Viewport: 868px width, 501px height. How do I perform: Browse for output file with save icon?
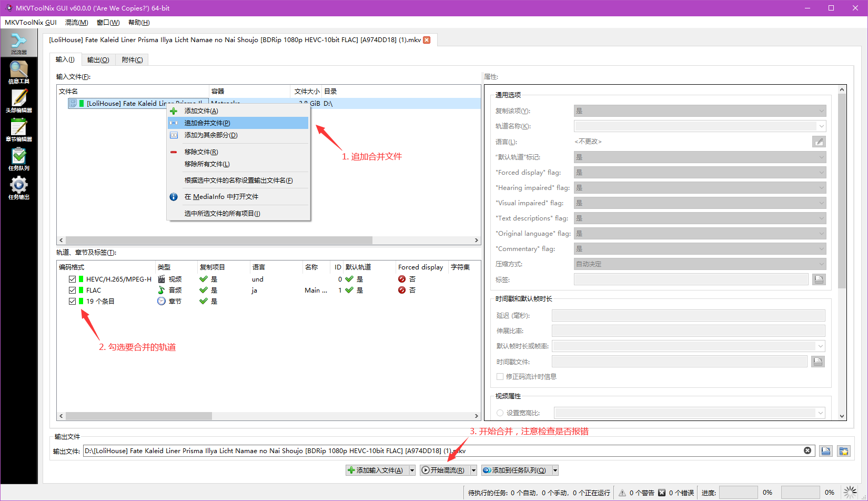pyautogui.click(x=826, y=451)
